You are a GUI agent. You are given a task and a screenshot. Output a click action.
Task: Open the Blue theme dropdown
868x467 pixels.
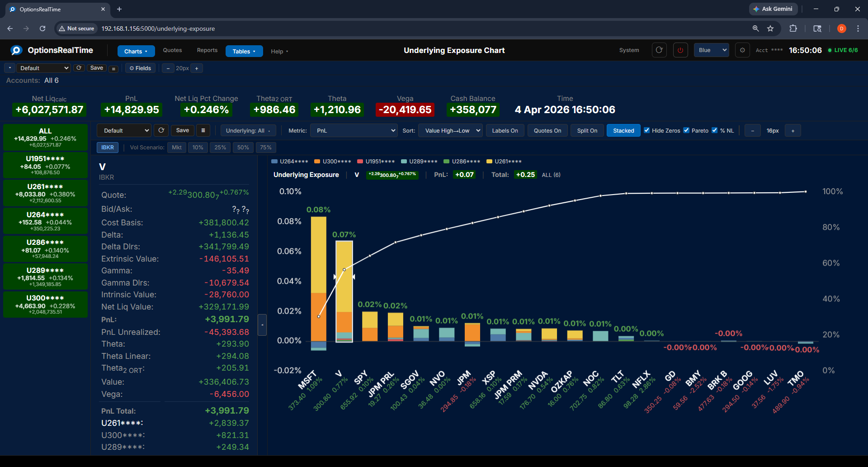711,50
